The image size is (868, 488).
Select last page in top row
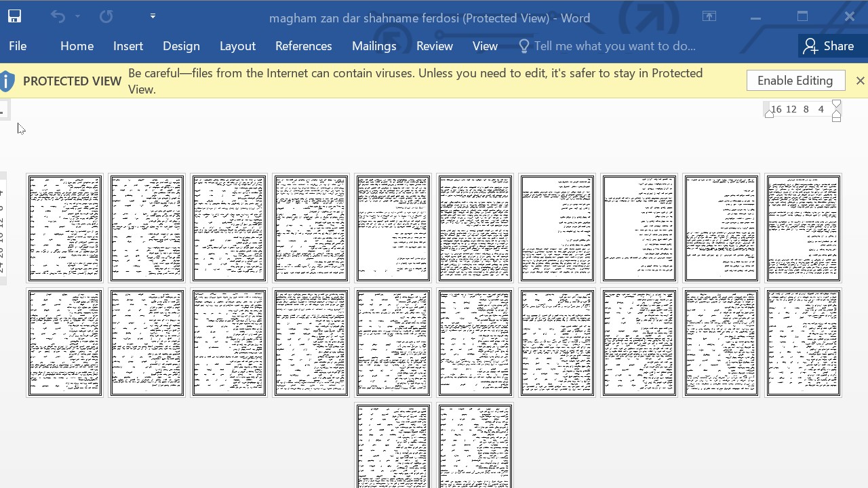803,228
